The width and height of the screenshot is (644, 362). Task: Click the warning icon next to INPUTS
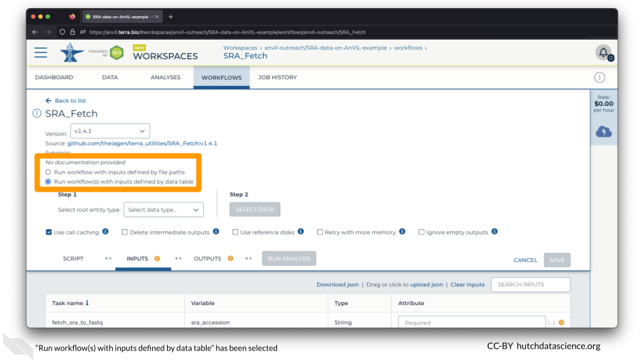[x=157, y=259]
